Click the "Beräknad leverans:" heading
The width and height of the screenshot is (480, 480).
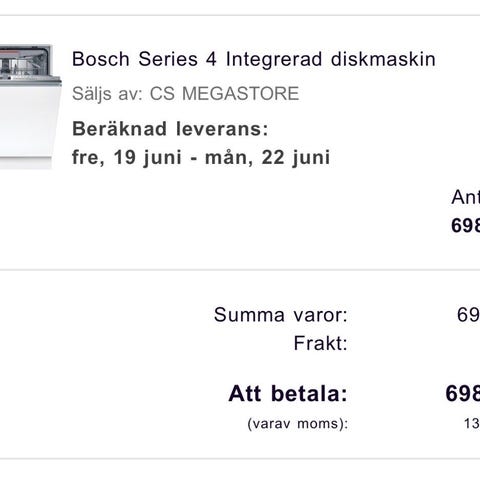pos(170,129)
